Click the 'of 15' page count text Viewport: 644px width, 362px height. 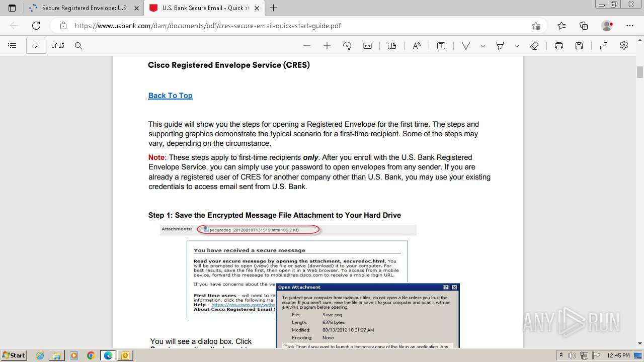click(58, 46)
